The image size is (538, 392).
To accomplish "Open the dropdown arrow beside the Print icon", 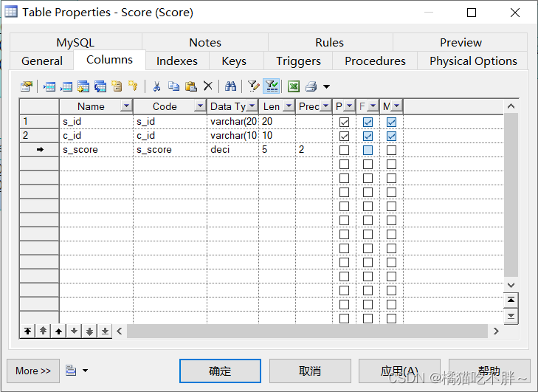I will pyautogui.click(x=326, y=87).
